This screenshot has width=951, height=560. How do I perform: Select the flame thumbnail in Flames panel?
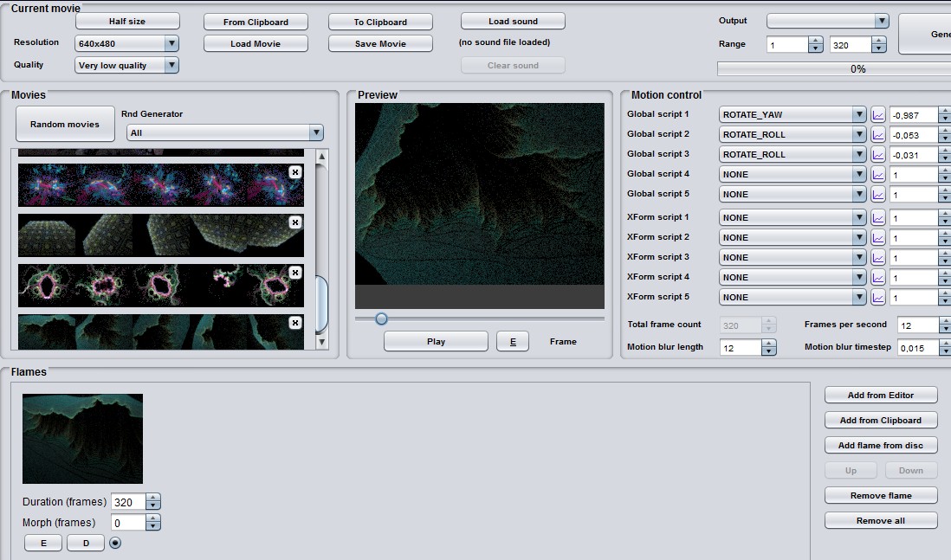(x=82, y=438)
